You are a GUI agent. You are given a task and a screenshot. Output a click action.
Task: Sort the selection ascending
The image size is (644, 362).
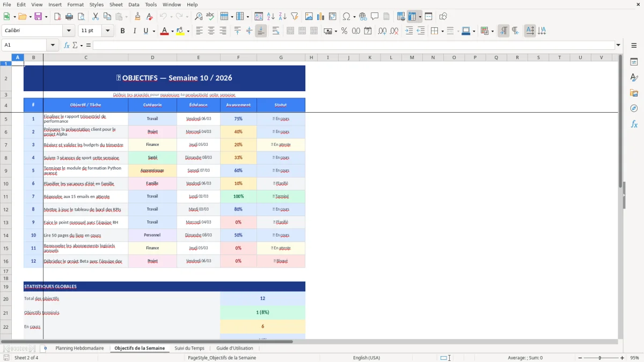click(272, 16)
